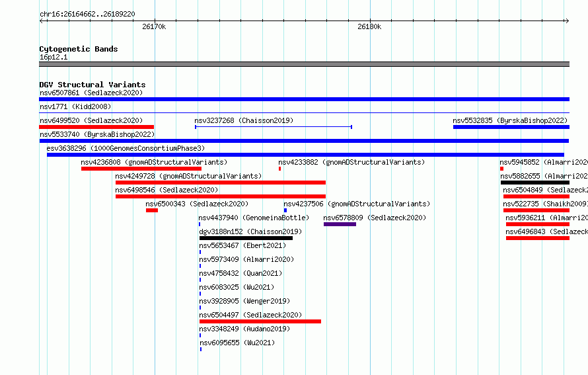This screenshot has height=375, width=588.
Task: Click the 26170k ruler tick label
Action: [x=154, y=26]
